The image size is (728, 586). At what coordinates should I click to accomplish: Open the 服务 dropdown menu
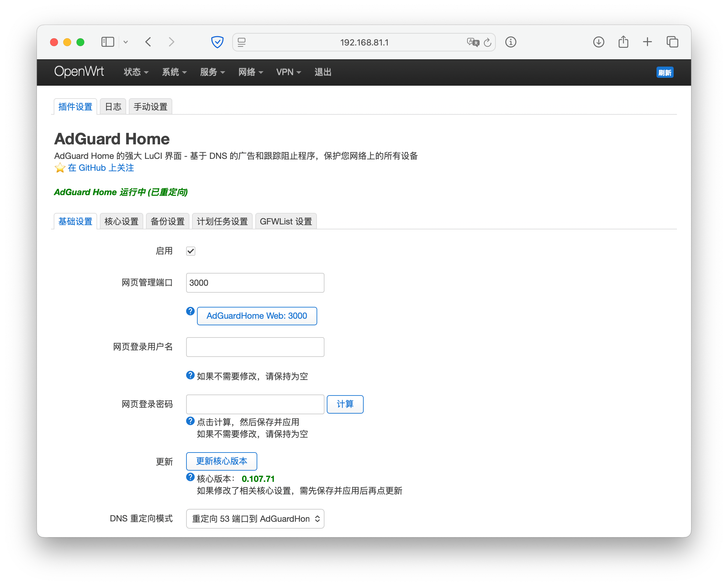[212, 72]
